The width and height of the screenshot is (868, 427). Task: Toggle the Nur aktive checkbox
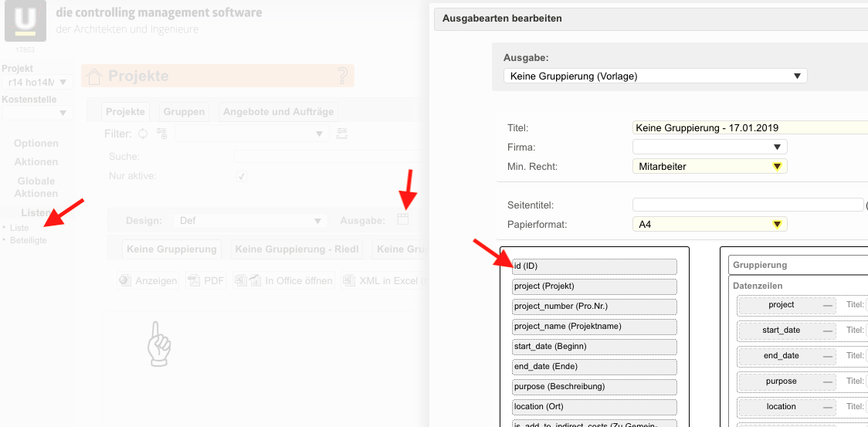(242, 176)
